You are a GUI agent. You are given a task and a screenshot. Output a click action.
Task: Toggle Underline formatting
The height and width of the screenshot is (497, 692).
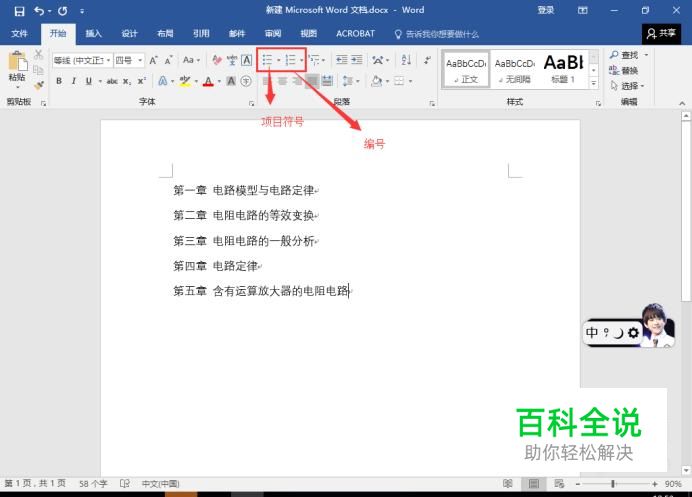tap(89, 81)
